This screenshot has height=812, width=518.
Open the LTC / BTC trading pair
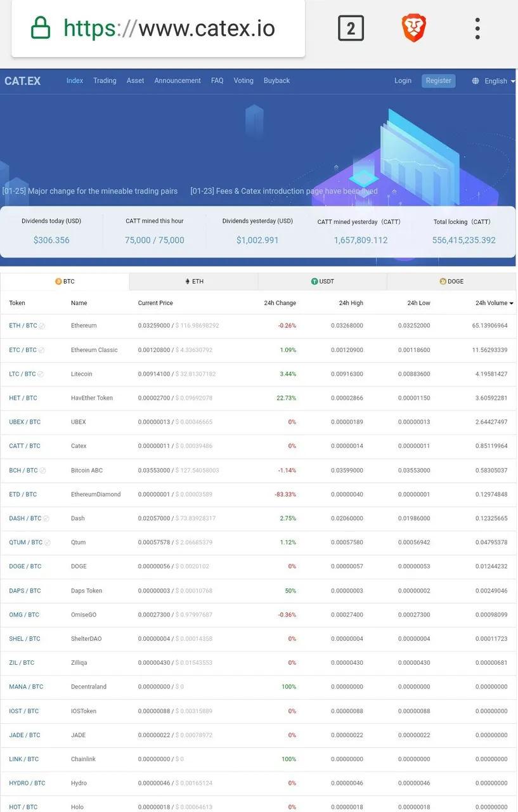click(22, 374)
